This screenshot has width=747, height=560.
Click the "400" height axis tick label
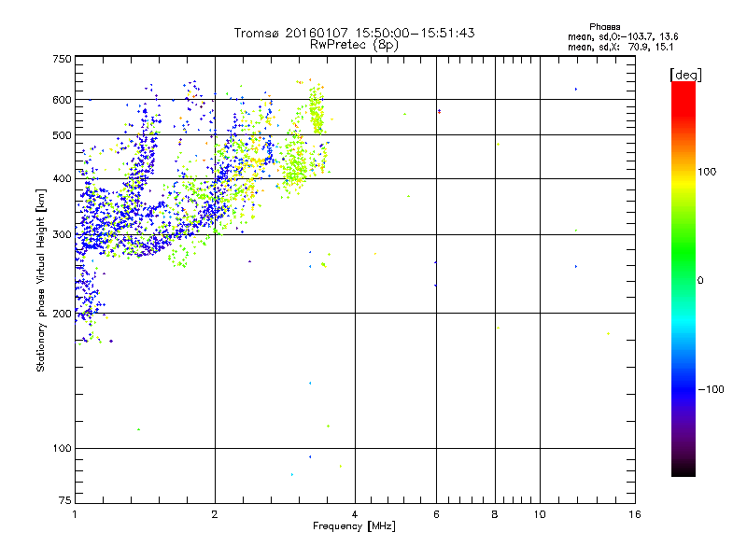[62, 179]
